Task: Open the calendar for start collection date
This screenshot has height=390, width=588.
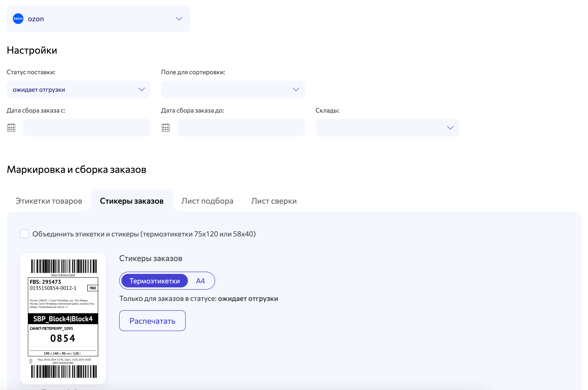Action: coord(11,128)
